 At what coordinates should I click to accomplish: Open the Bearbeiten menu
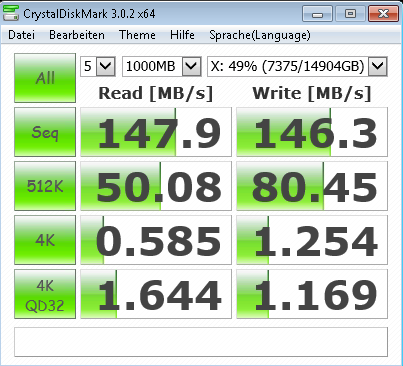click(x=77, y=35)
